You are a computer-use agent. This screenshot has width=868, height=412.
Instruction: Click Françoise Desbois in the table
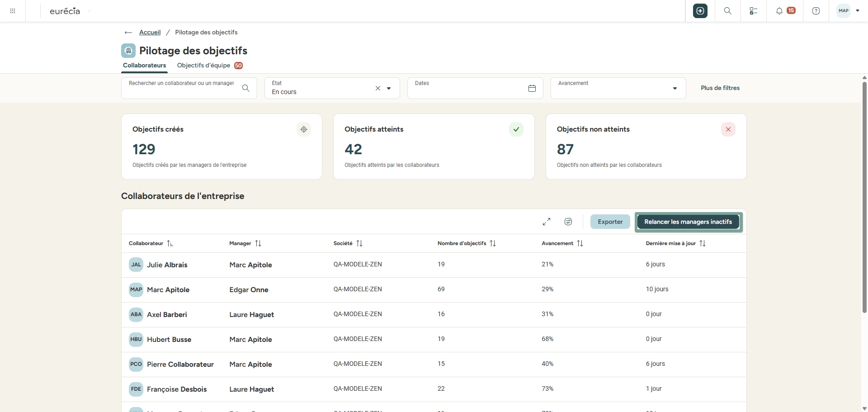coord(177,389)
